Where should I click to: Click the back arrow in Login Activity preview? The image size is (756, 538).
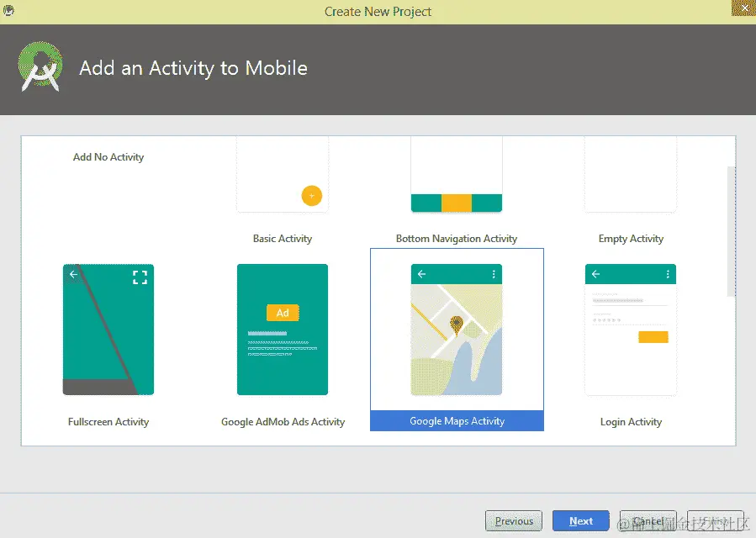click(596, 274)
